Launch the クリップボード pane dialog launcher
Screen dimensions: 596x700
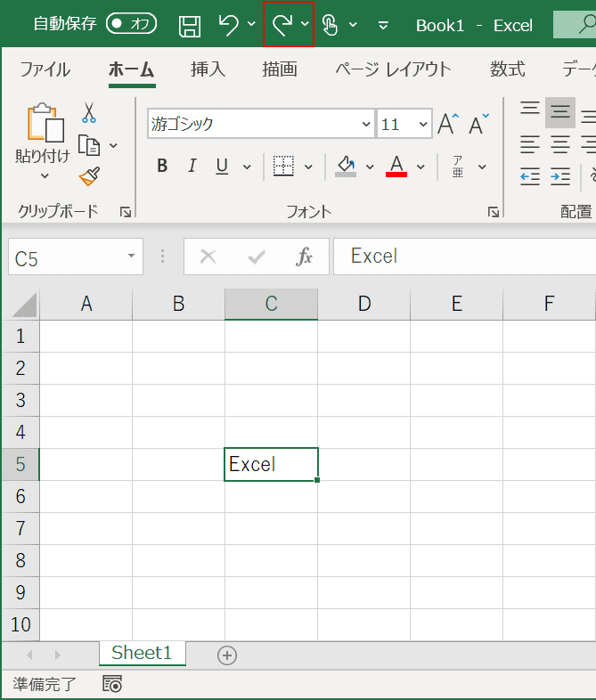(126, 212)
